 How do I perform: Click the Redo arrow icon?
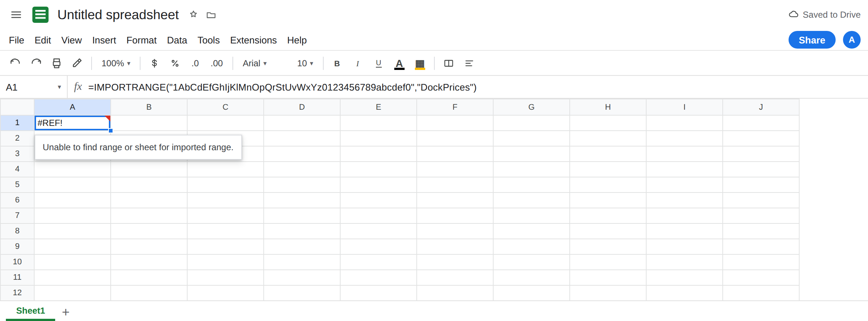pyautogui.click(x=36, y=63)
